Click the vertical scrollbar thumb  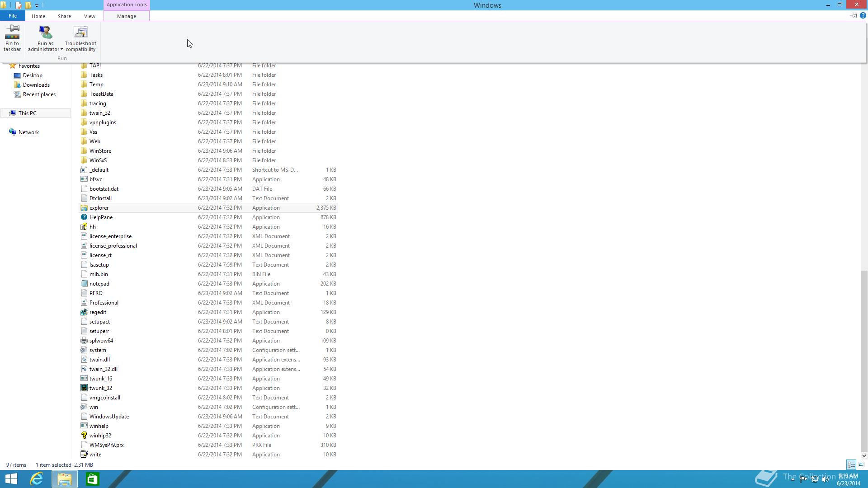click(x=864, y=361)
